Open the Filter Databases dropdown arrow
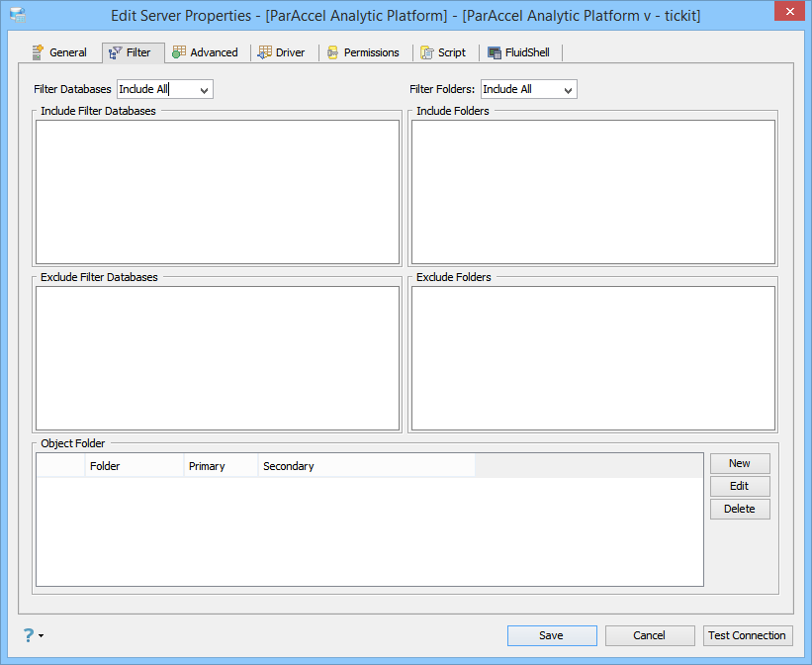Image resolution: width=812 pixels, height=665 pixels. coord(204,90)
